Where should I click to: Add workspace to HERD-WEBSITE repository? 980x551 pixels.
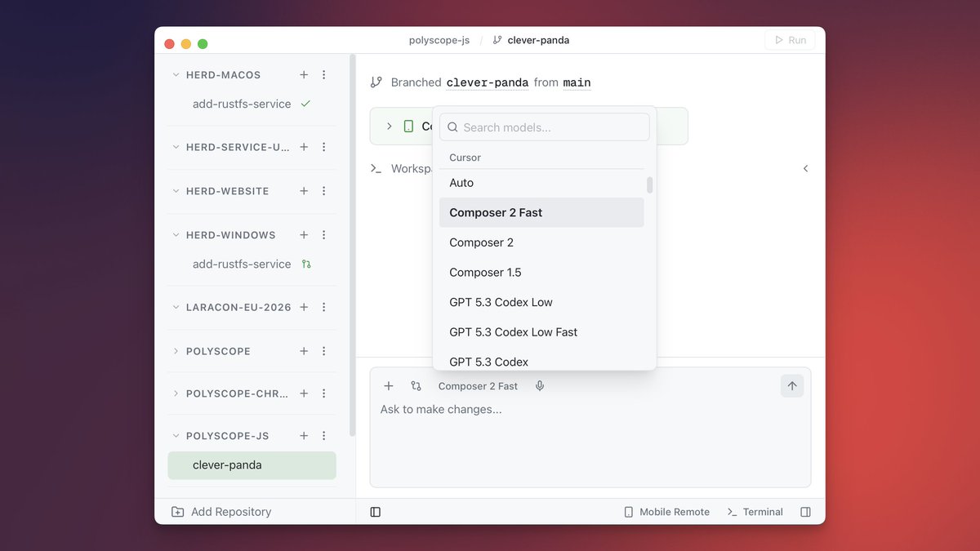[x=304, y=191]
